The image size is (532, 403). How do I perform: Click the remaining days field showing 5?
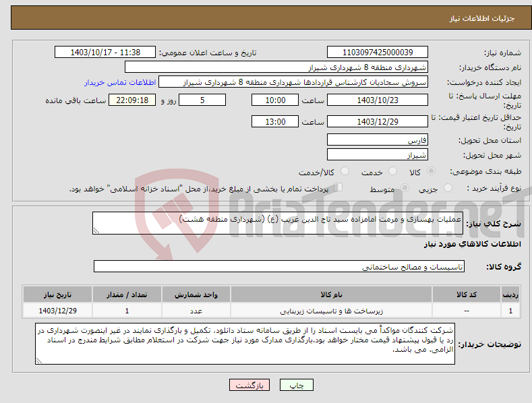point(202,100)
